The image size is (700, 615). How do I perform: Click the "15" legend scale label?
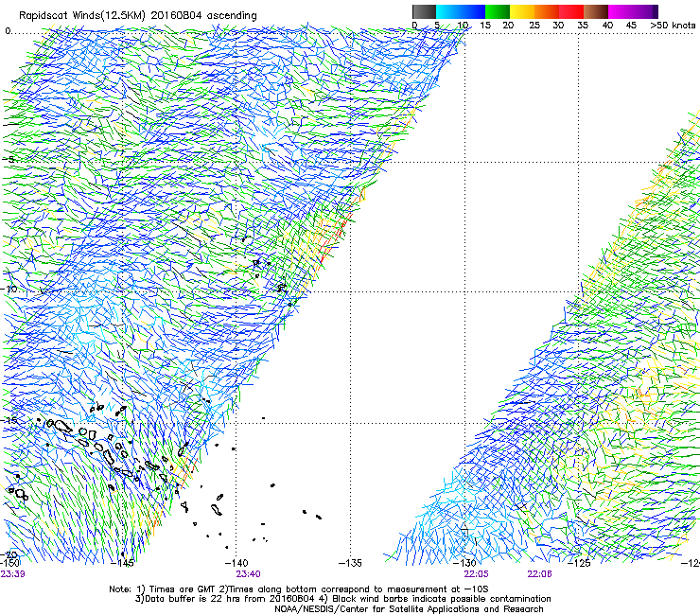tap(485, 26)
